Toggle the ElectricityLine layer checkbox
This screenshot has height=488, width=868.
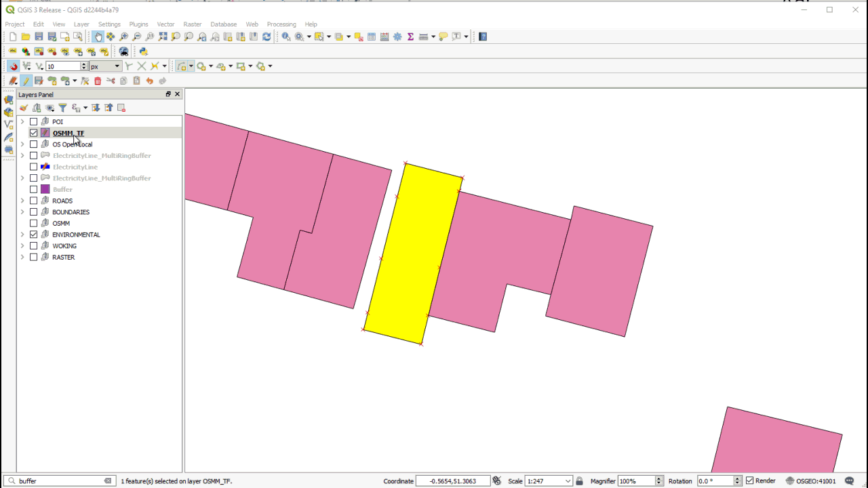tap(33, 167)
